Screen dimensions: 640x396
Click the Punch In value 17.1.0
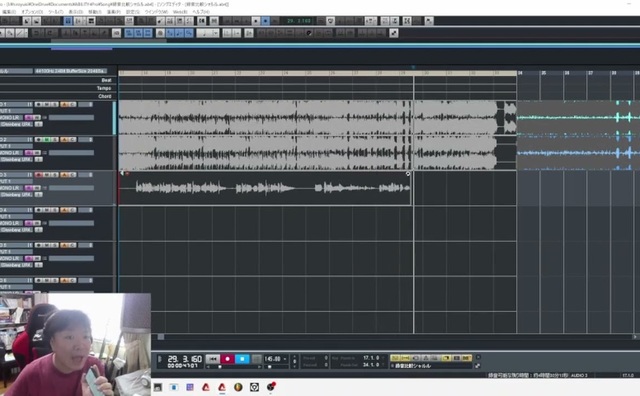(x=371, y=358)
